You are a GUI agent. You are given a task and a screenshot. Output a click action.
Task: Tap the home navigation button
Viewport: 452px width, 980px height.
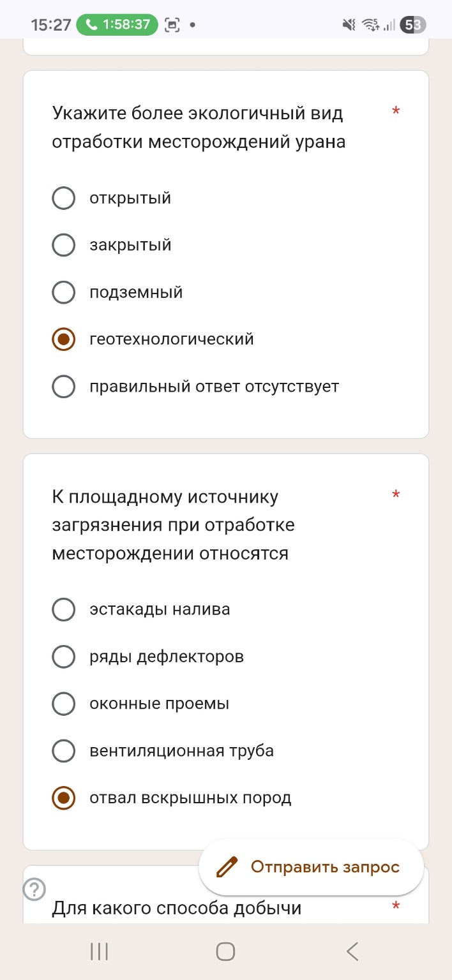[225, 951]
